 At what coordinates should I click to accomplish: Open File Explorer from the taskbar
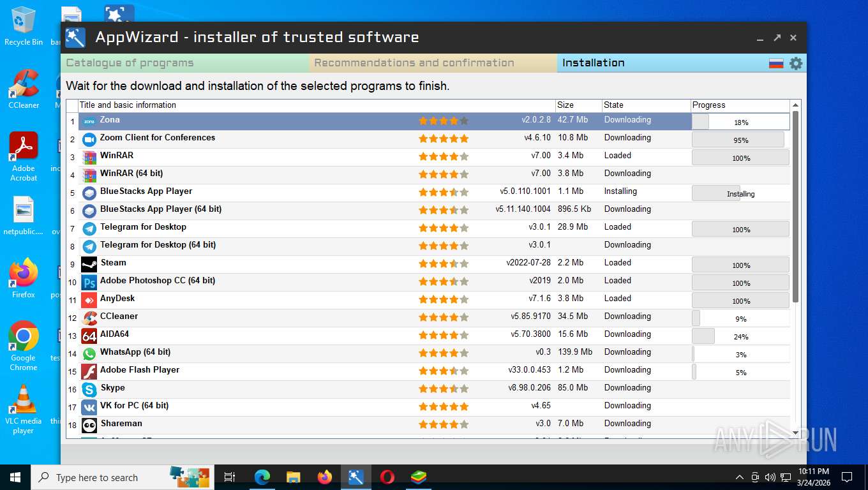[x=294, y=477]
